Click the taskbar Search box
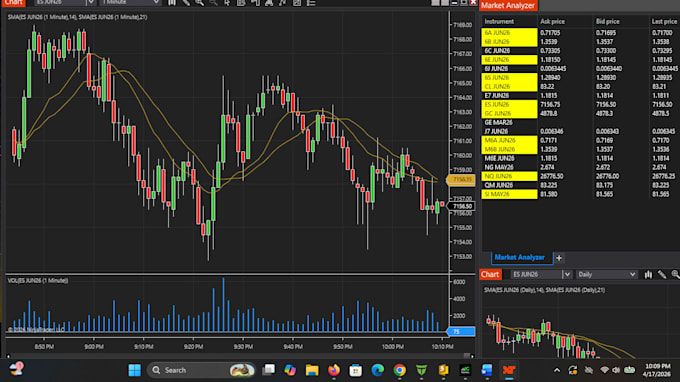This screenshot has height=382, width=680. point(202,370)
